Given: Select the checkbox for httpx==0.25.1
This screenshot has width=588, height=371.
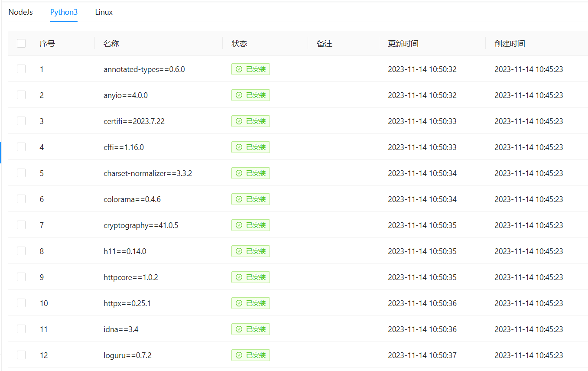Looking at the screenshot, I should click(x=21, y=303).
